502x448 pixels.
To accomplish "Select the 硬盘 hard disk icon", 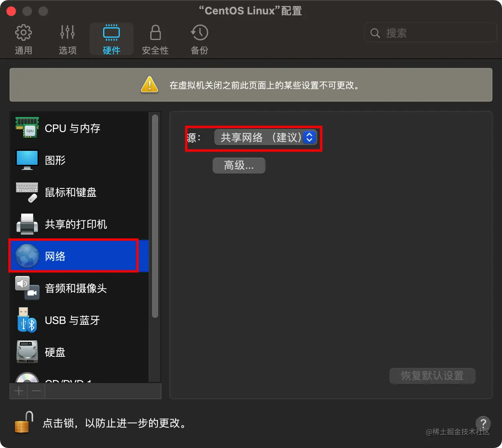I will coord(27,352).
